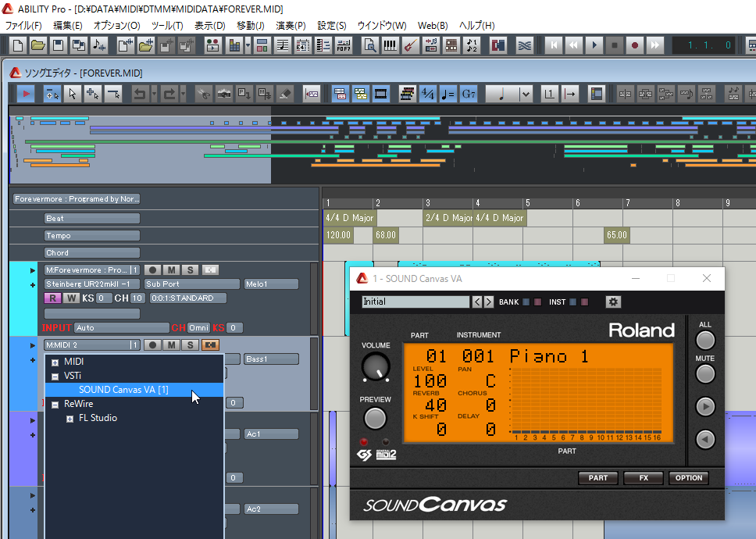Select the arrow pointer tool in Song Editor
Viewport: 756px width, 539px height.
73,94
